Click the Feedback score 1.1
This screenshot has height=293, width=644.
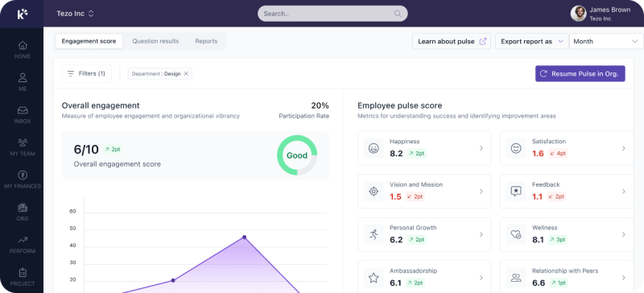537,197
